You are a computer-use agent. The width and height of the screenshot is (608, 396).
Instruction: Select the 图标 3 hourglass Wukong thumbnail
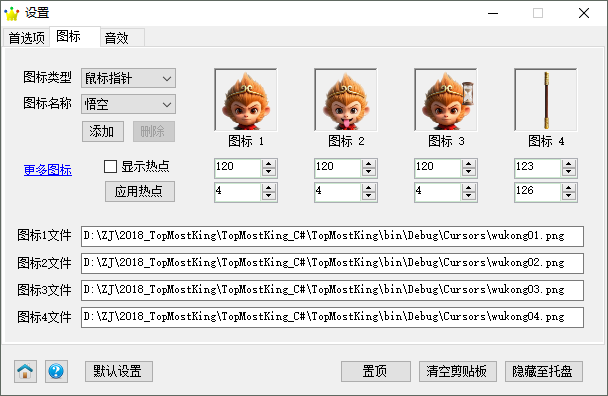446,100
